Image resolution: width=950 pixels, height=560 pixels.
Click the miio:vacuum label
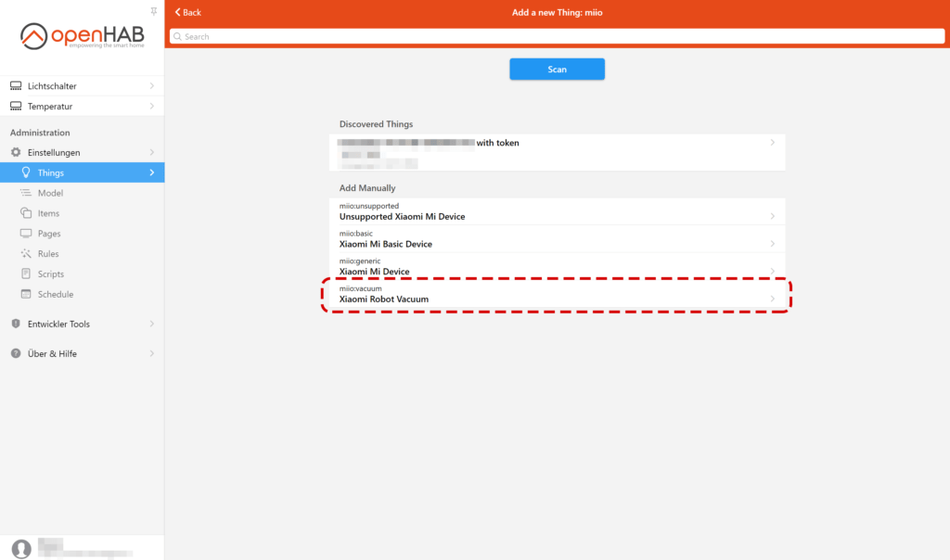(361, 288)
